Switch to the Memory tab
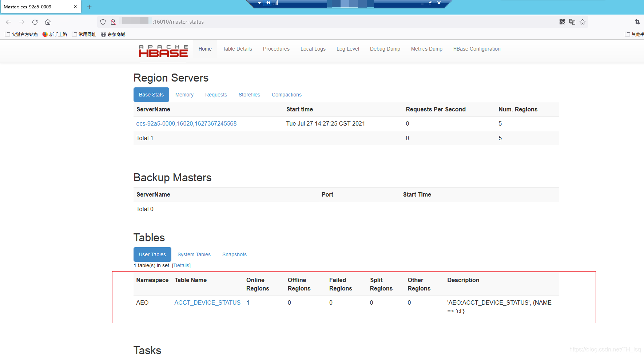Screen dimensions: 644x356 (184, 95)
